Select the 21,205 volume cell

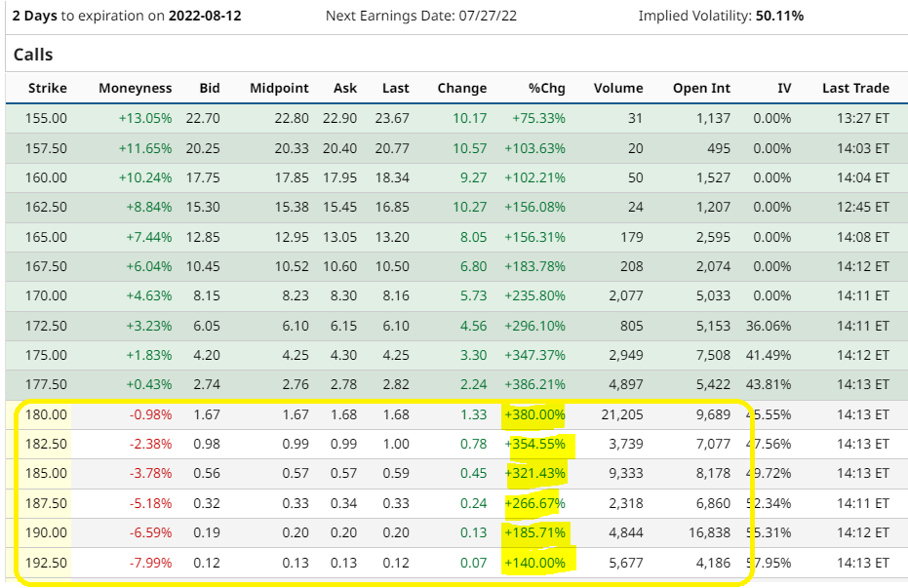point(621,414)
